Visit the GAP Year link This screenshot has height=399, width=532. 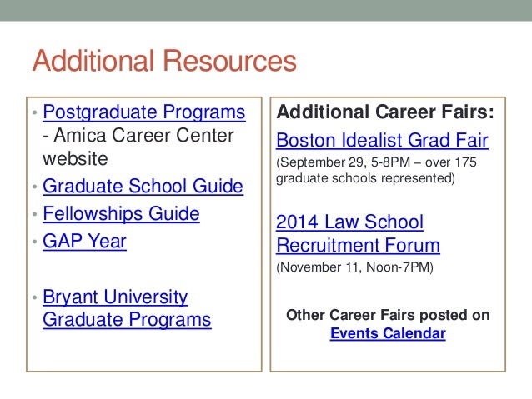point(84,242)
